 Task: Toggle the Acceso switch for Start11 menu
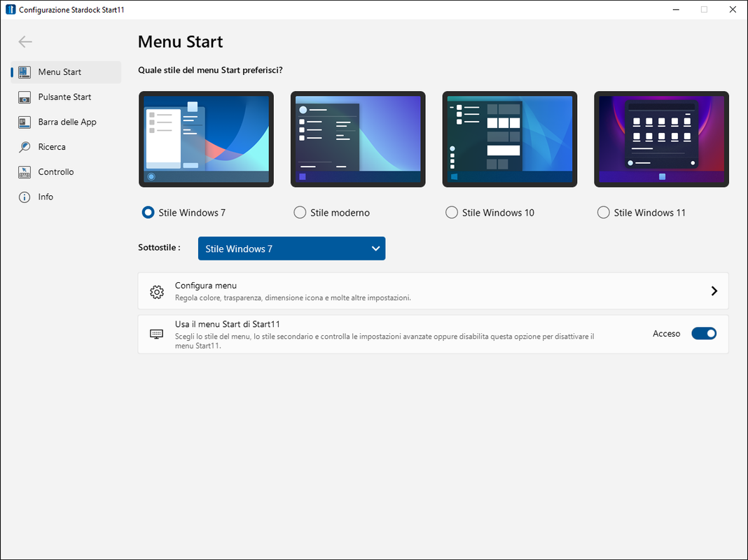click(704, 334)
